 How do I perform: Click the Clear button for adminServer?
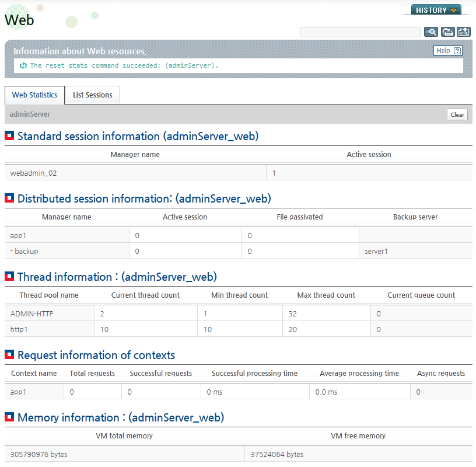(457, 114)
